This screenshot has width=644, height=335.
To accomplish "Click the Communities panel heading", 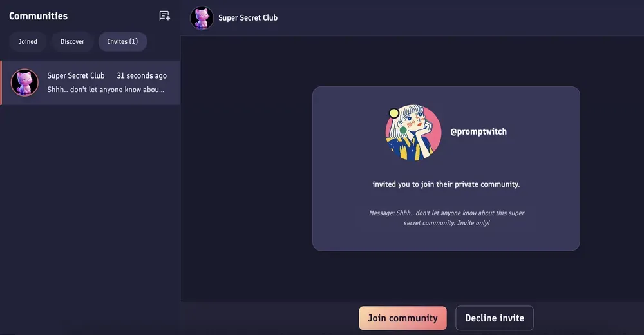I will [38, 16].
